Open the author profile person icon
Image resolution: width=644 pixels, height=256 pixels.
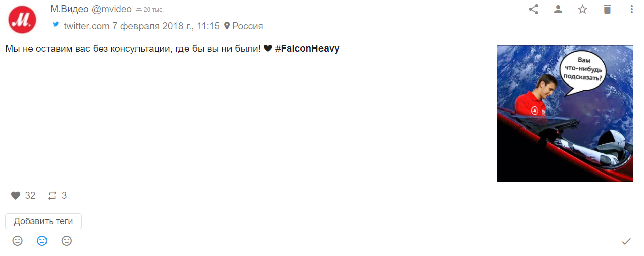(558, 9)
